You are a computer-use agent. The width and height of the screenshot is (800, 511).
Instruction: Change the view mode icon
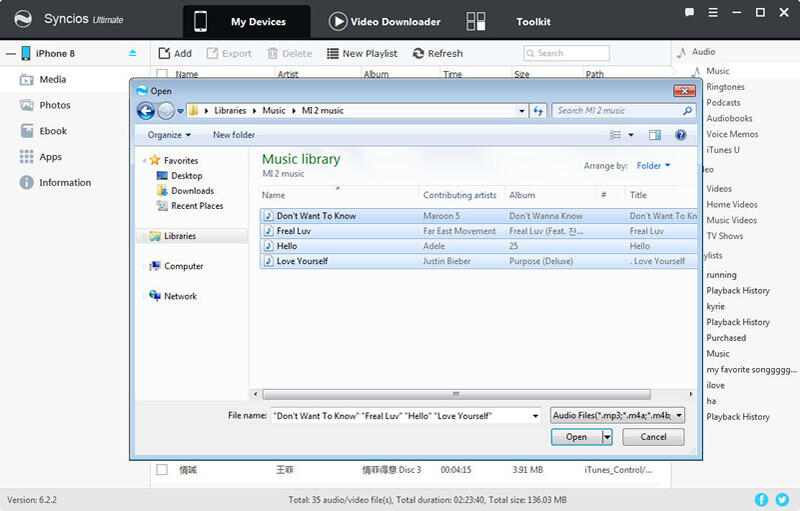[615, 135]
